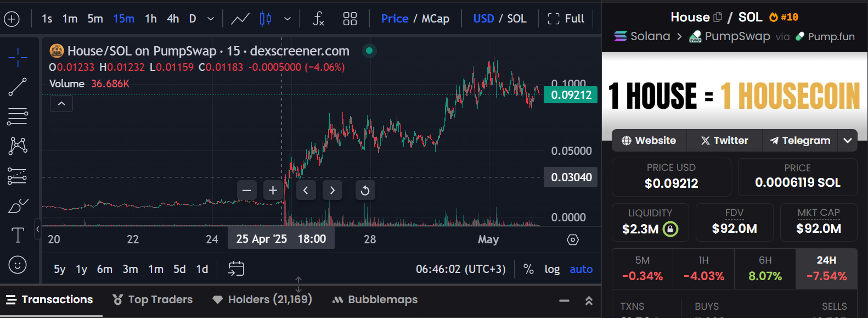This screenshot has height=318, width=868.
Task: Open the Transactions tab
Action: tap(49, 299)
